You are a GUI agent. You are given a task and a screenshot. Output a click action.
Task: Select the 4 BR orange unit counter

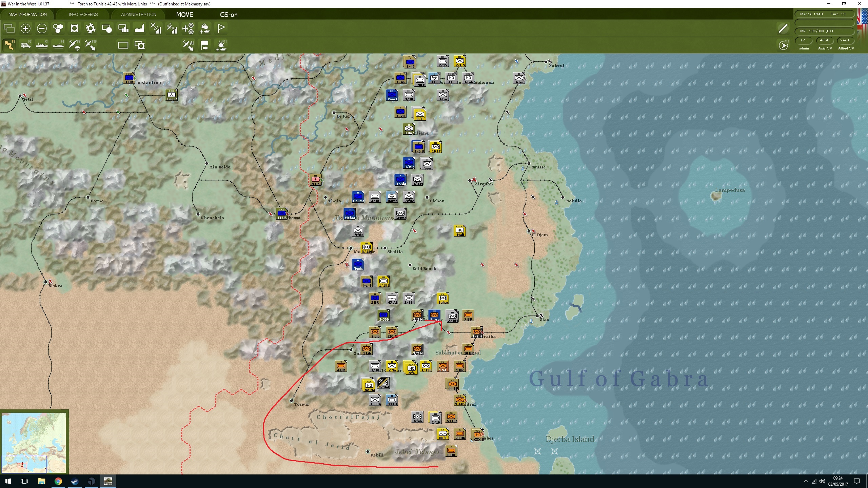coord(341,366)
